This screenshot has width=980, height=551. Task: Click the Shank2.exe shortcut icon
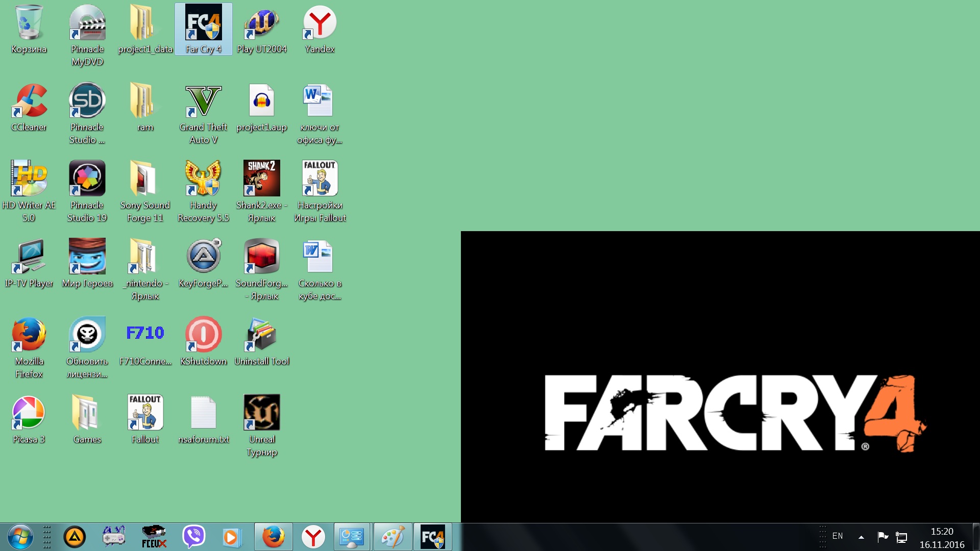(261, 179)
